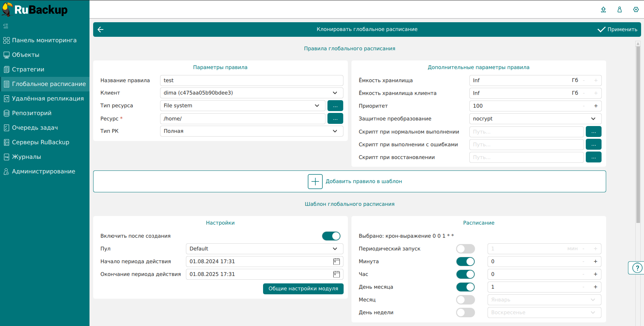This screenshot has height=326, width=644.
Task: Decrease the Minute value with minus
Action: 584,262
